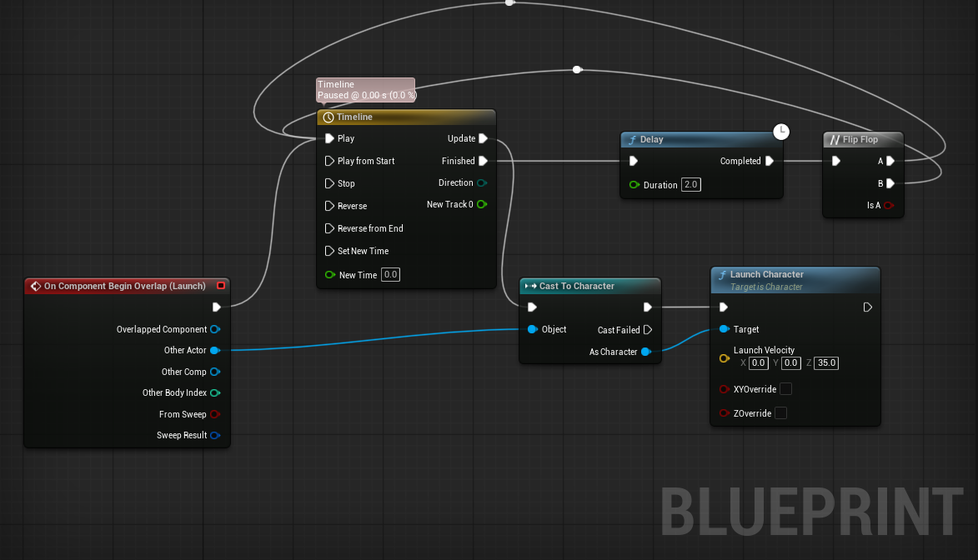978x560 pixels.
Task: Click the Cast To Character input exec pin
Action: pos(532,307)
